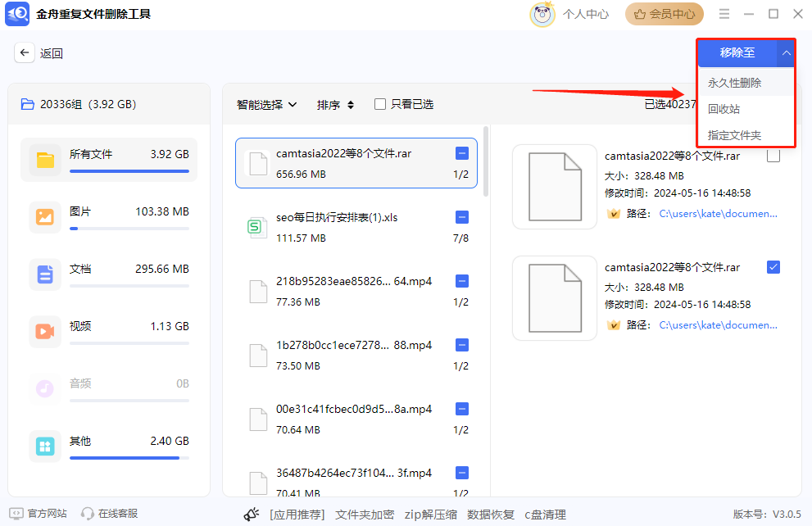Toggle selection for camtasia2022 rar group
The width and height of the screenshot is (812, 526).
(462, 153)
